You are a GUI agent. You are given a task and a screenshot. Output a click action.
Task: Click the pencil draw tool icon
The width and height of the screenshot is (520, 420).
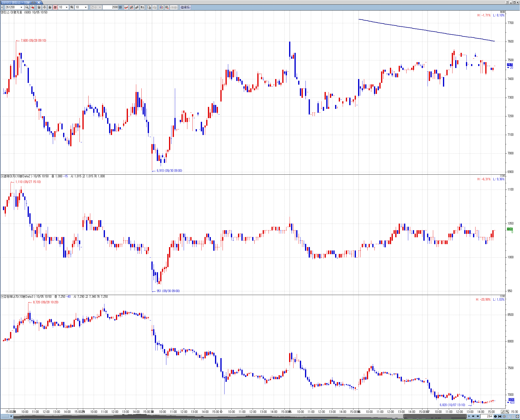pyautogui.click(x=503, y=412)
